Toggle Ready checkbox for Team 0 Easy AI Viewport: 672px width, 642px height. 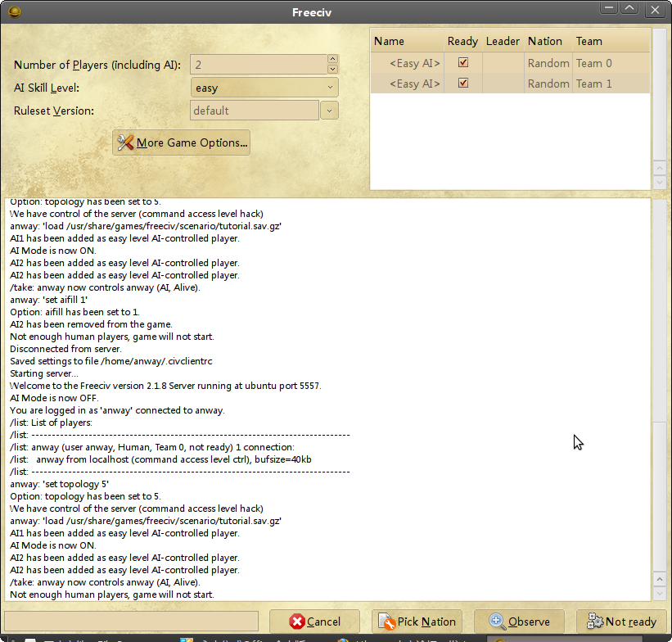coord(462,62)
